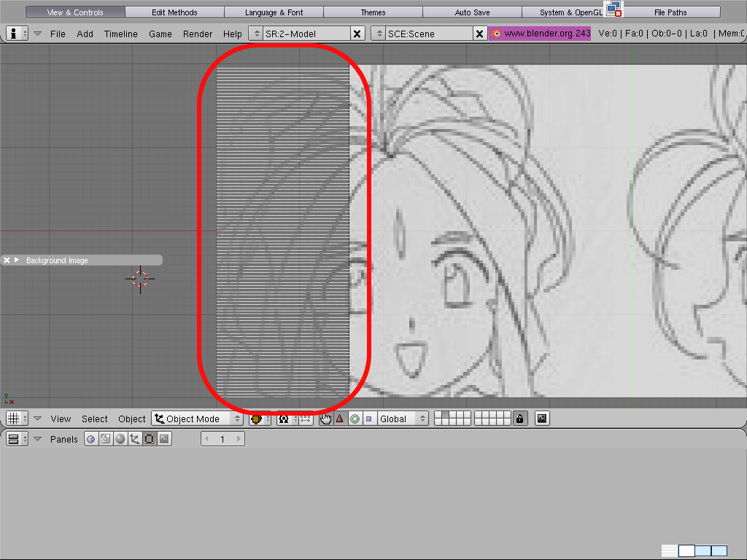Screen dimensions: 747x560
Task: Switch to System & OpenGL preferences tab
Action: click(570, 12)
